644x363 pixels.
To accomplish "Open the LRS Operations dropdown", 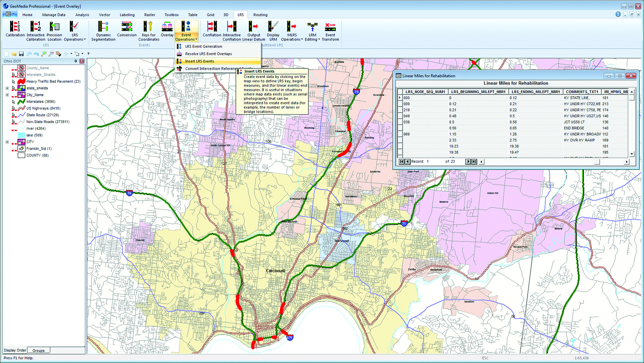I will (74, 31).
